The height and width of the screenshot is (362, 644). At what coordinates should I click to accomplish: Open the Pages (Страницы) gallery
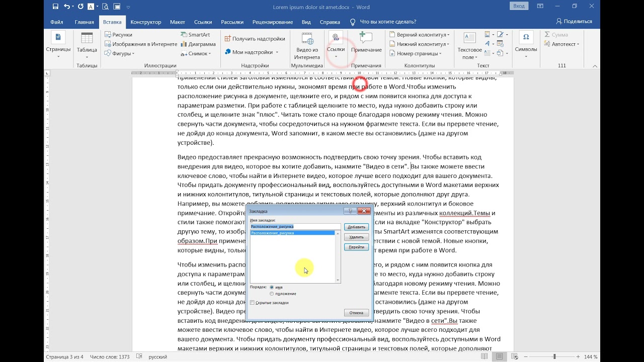coord(58,45)
